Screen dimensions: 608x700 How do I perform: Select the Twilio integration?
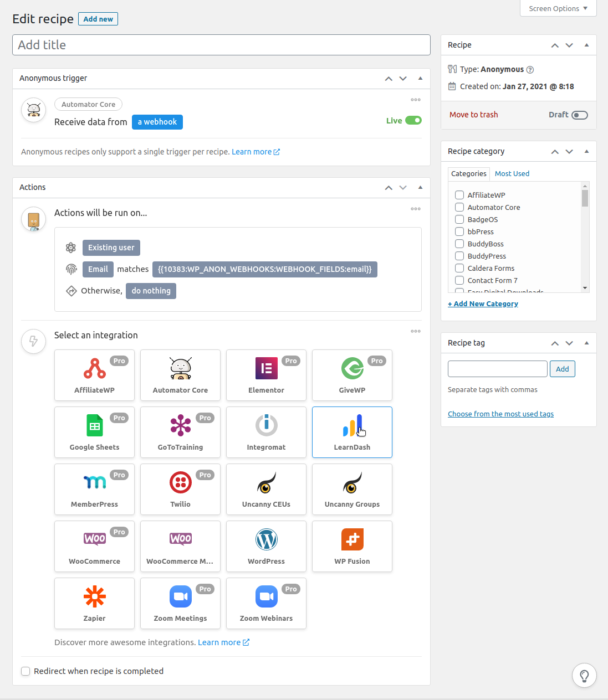(180, 489)
